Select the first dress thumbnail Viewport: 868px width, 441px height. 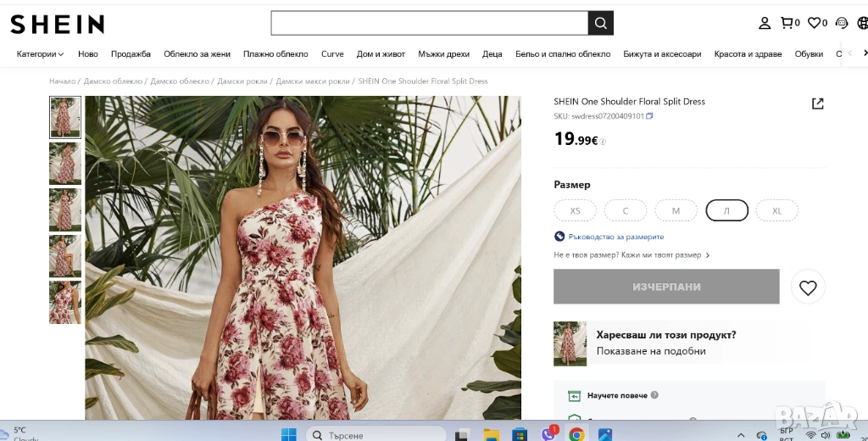(x=65, y=117)
